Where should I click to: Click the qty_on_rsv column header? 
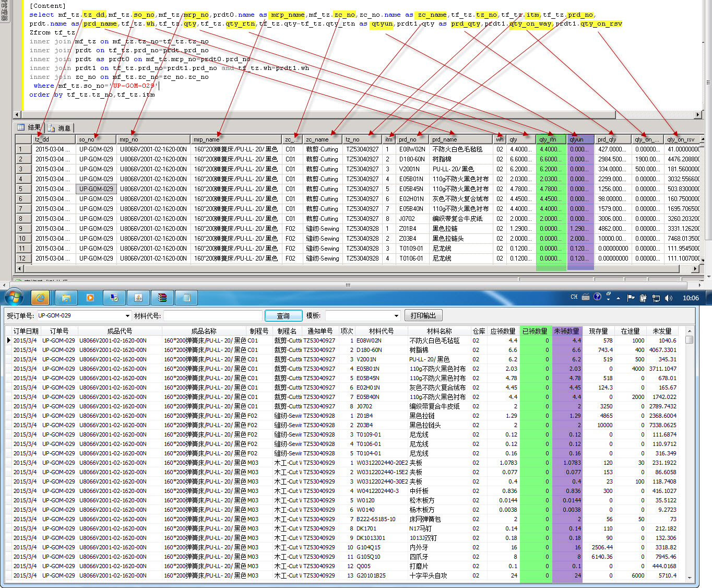coord(683,139)
